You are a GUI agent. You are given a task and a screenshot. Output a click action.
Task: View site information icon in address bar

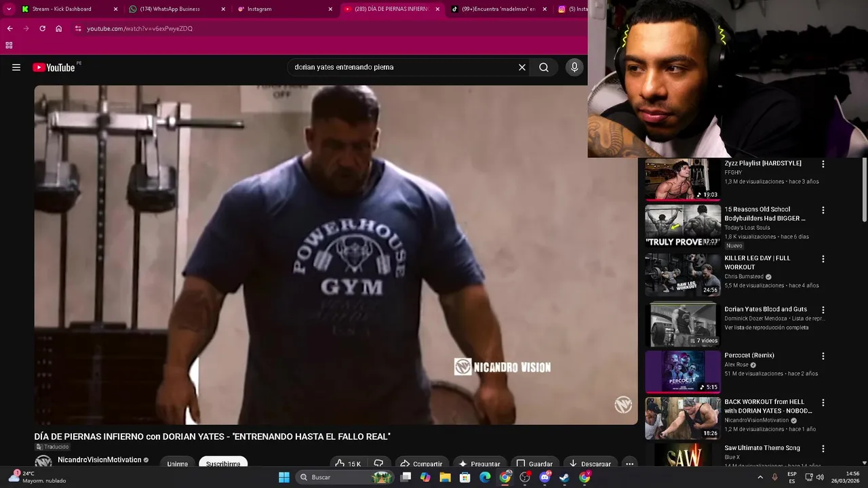click(78, 28)
